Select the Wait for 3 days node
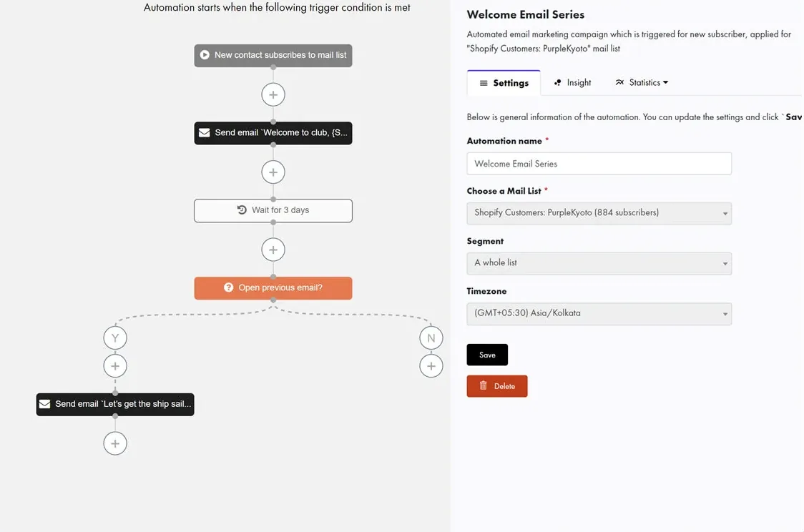This screenshot has width=804, height=532. (273, 211)
